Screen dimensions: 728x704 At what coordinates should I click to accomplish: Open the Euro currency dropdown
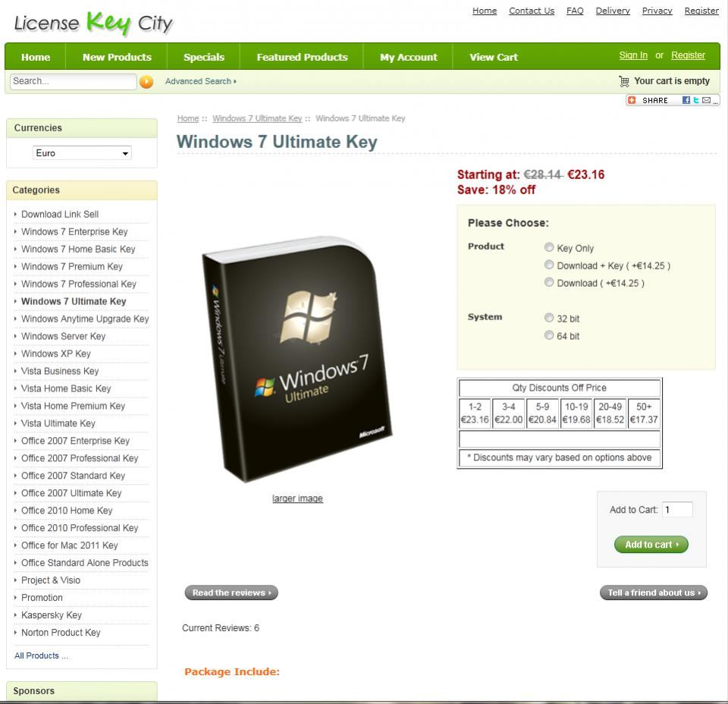point(82,153)
